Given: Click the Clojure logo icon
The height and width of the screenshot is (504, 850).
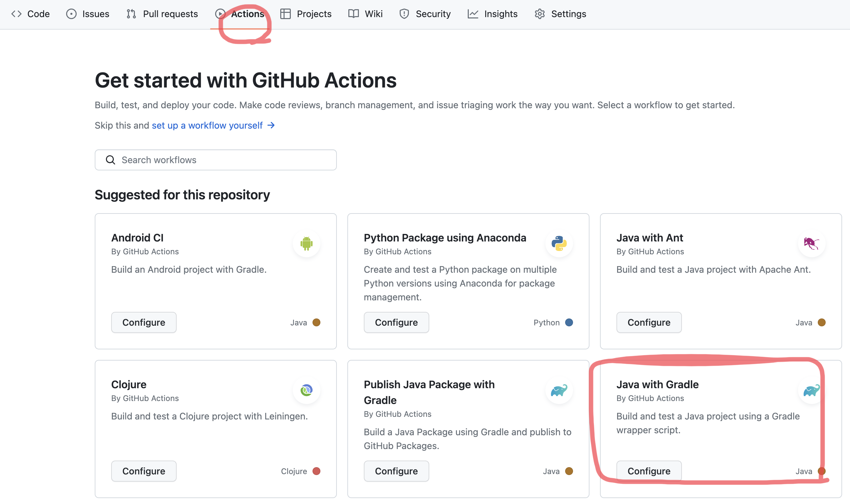Looking at the screenshot, I should 306,390.
